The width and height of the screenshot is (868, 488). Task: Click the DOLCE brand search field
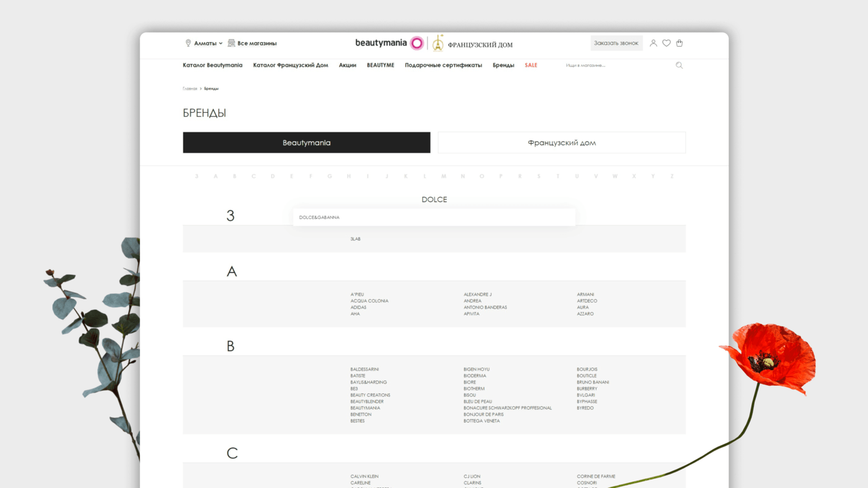pos(434,200)
